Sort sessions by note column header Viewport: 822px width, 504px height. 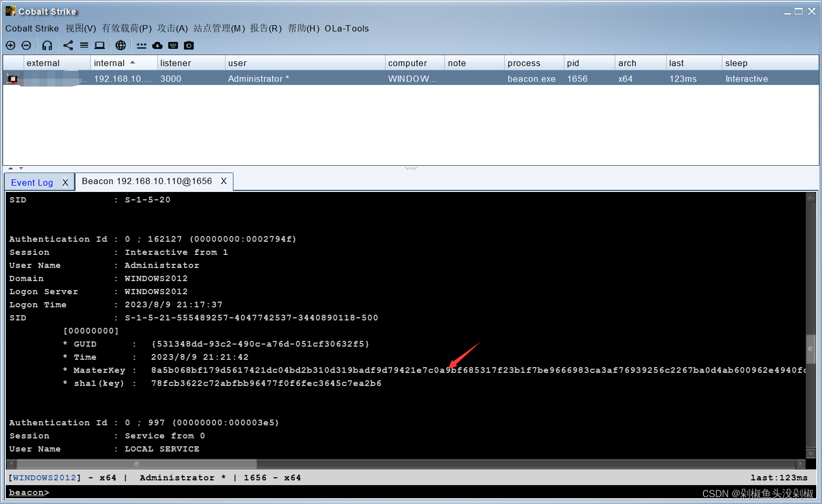click(474, 63)
